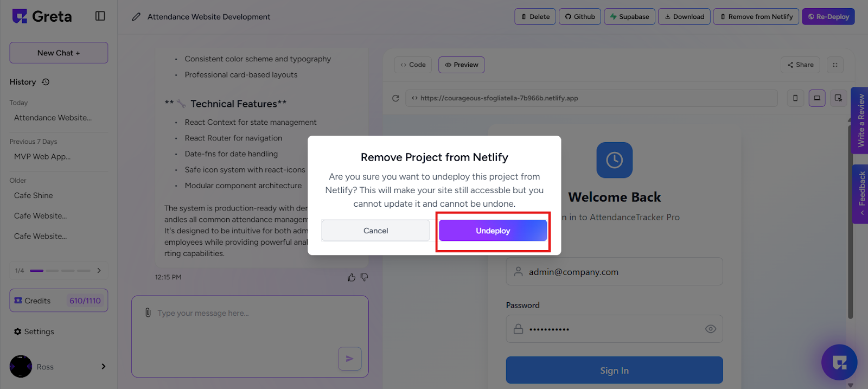Confirm with the Undeploy button
The width and height of the screenshot is (868, 389).
click(493, 231)
